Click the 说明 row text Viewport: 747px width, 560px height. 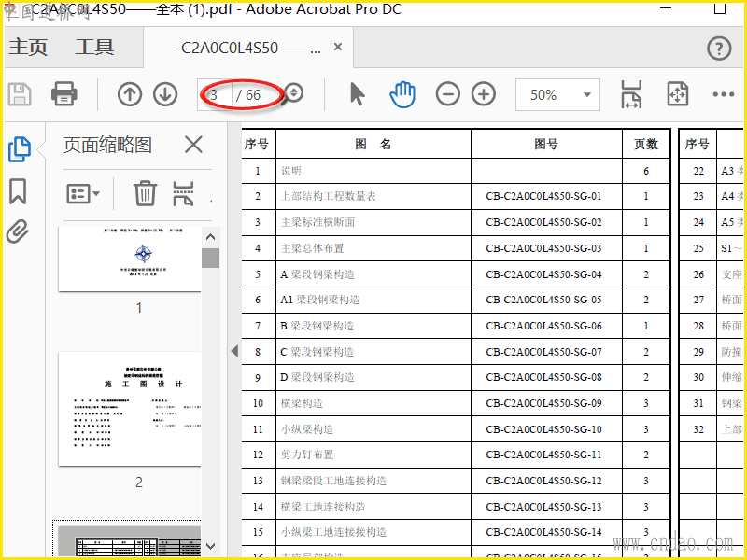point(290,171)
